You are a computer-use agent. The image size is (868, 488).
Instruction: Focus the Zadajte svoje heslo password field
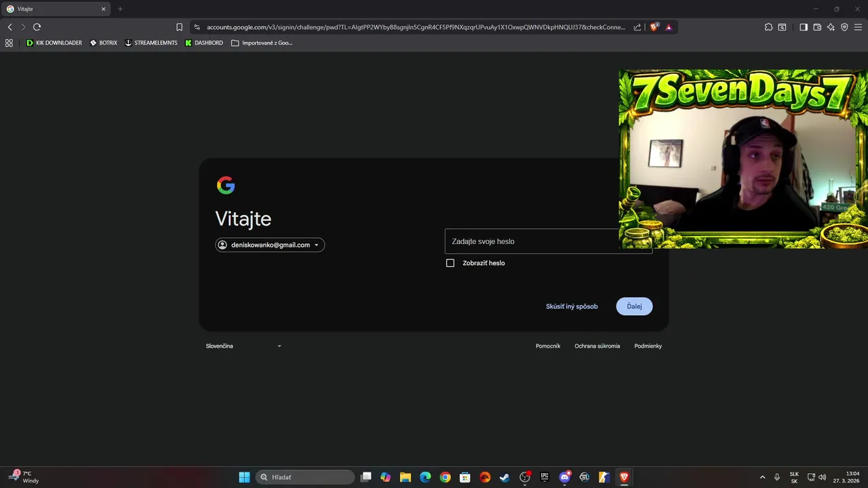point(548,241)
